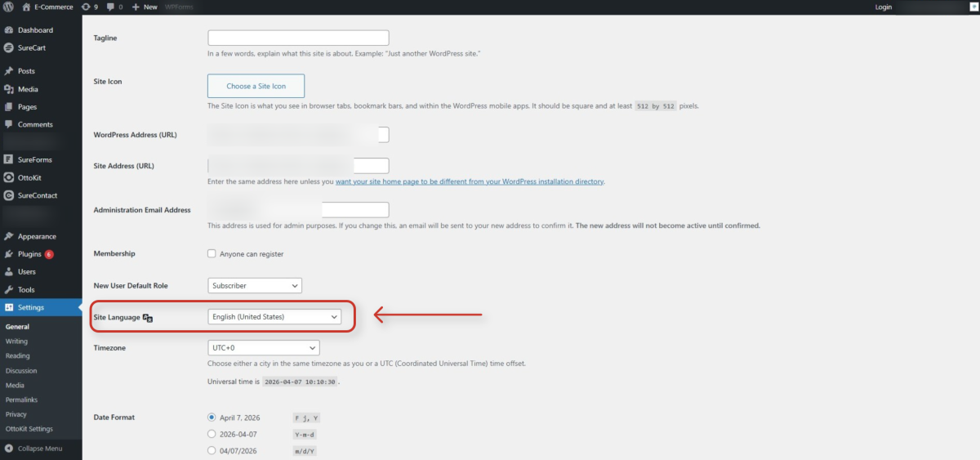980x460 pixels.
Task: Open the updates icon showing 9
Action: pos(86,7)
